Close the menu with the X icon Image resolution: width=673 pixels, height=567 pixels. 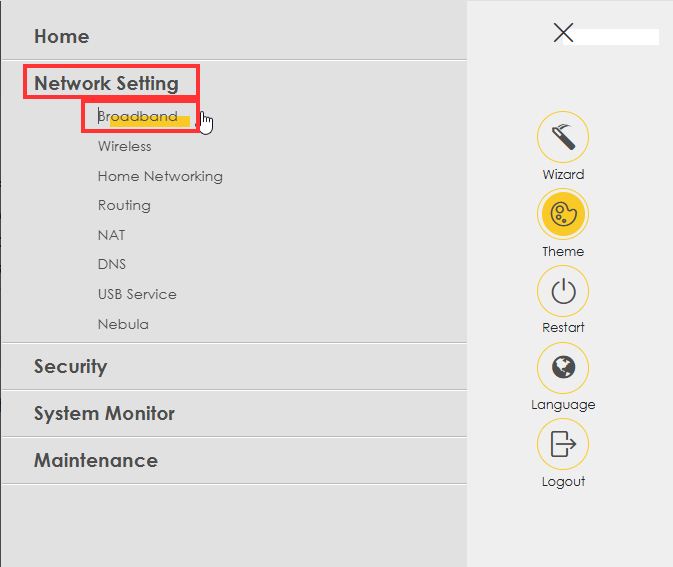click(x=563, y=33)
